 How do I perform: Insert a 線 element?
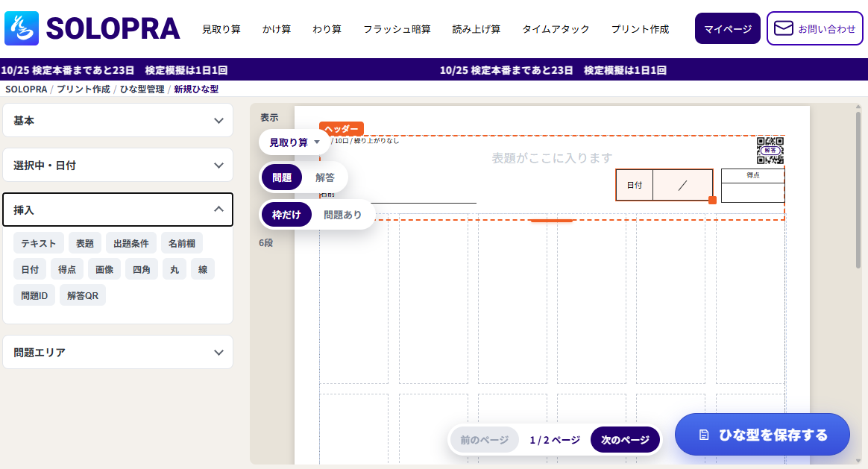[203, 269]
